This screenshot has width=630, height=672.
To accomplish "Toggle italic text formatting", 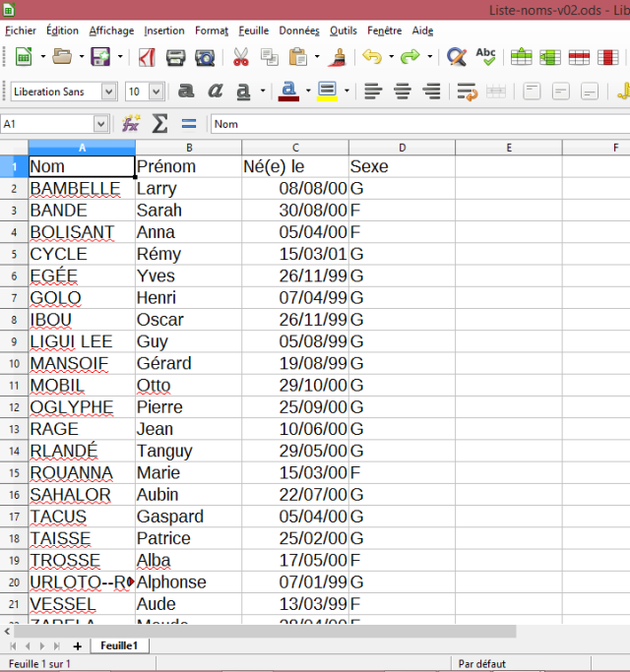I will click(216, 92).
